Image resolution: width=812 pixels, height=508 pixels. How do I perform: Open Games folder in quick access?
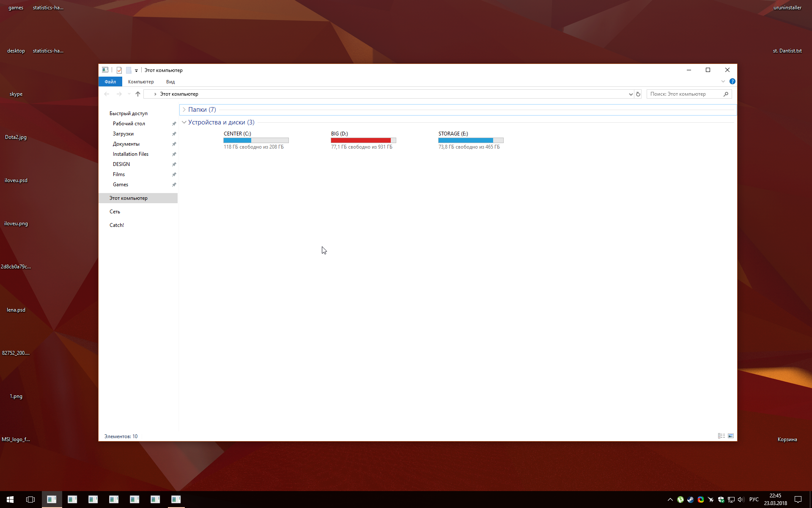point(121,185)
